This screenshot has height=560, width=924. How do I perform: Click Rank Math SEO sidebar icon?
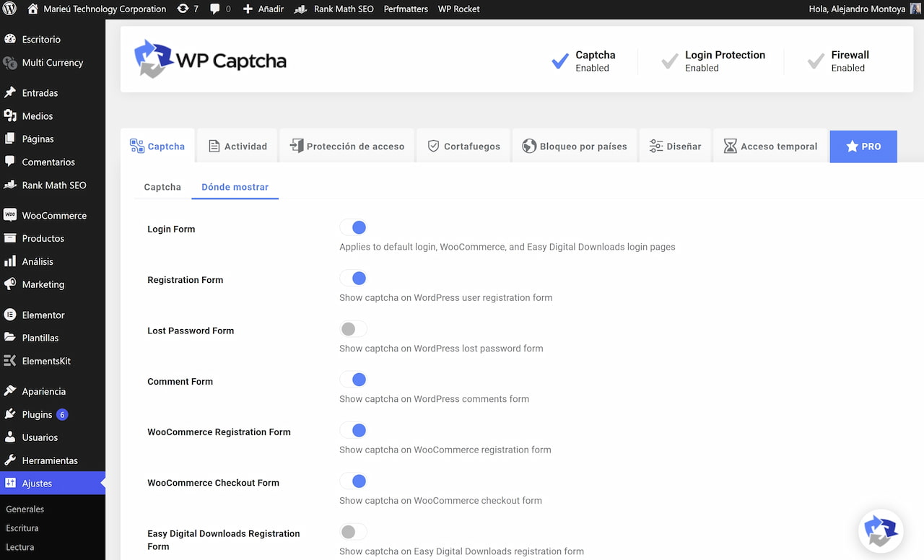[x=10, y=185]
